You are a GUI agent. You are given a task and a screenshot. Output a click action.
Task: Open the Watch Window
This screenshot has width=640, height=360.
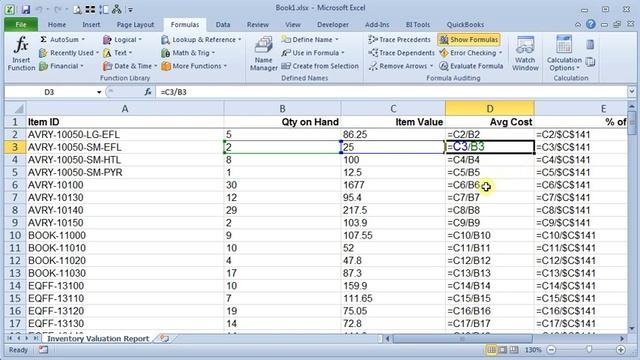525,54
